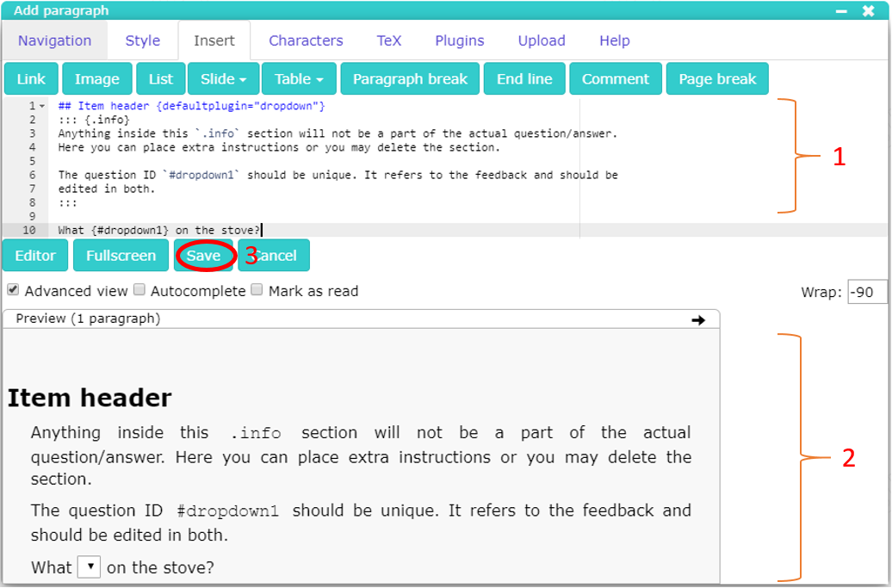892x588 pixels.
Task: Insert a Comment
Action: pyautogui.click(x=616, y=79)
